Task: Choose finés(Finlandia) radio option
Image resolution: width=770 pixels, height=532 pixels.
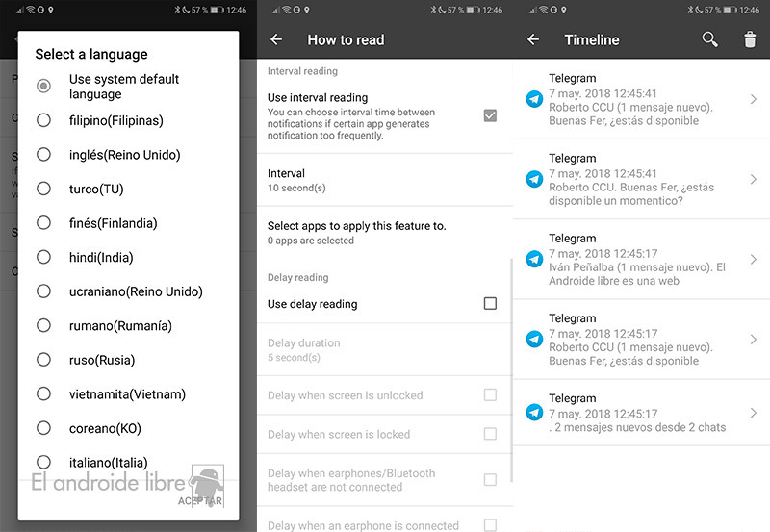Action: tap(43, 223)
